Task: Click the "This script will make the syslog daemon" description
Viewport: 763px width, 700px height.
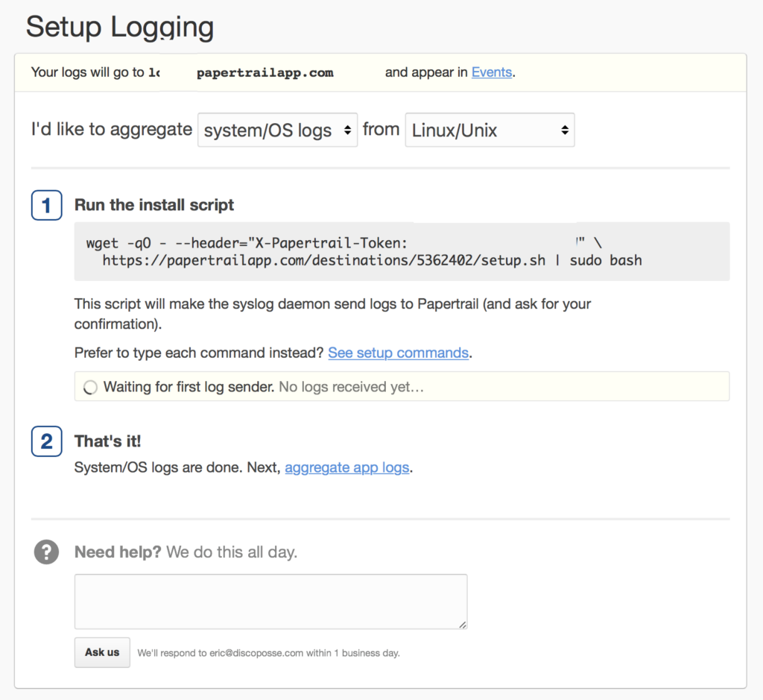Action: tap(333, 314)
